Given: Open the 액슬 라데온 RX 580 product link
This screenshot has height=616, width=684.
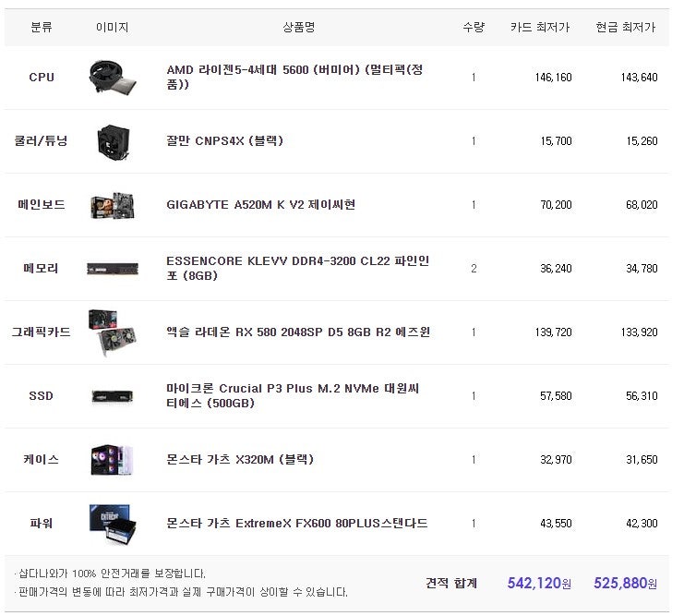Looking at the screenshot, I should point(297,332).
